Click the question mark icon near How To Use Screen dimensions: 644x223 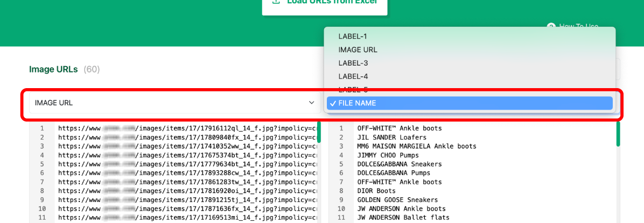551,26
